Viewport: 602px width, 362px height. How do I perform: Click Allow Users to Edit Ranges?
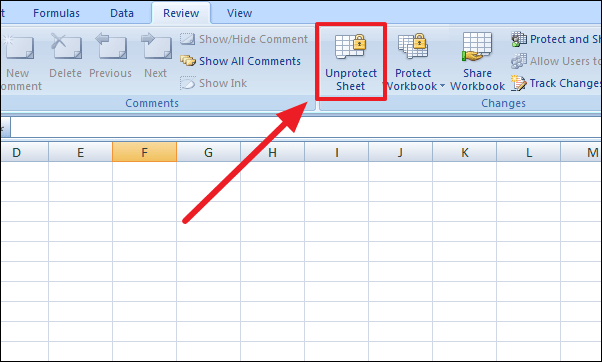click(556, 61)
